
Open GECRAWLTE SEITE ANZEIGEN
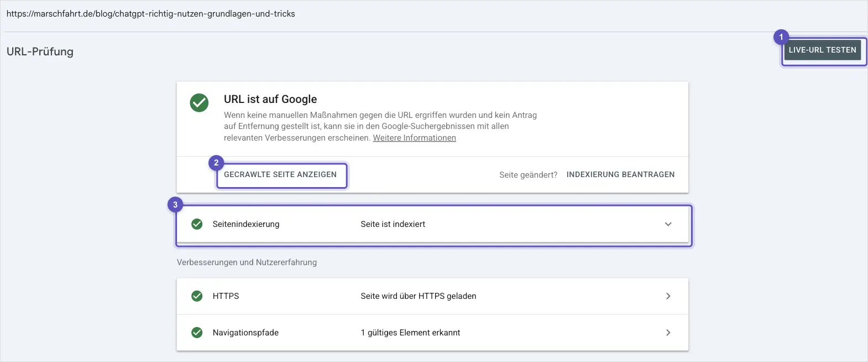pos(280,174)
